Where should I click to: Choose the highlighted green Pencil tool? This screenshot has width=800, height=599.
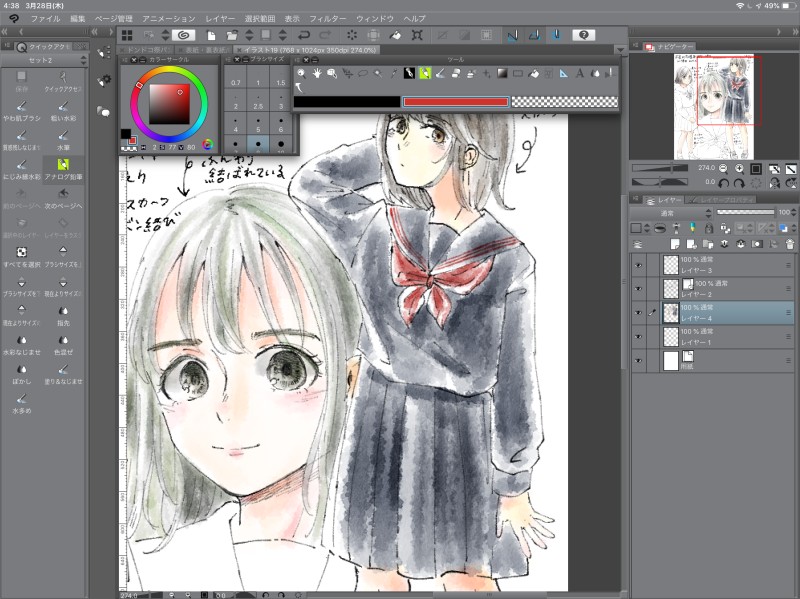[425, 73]
